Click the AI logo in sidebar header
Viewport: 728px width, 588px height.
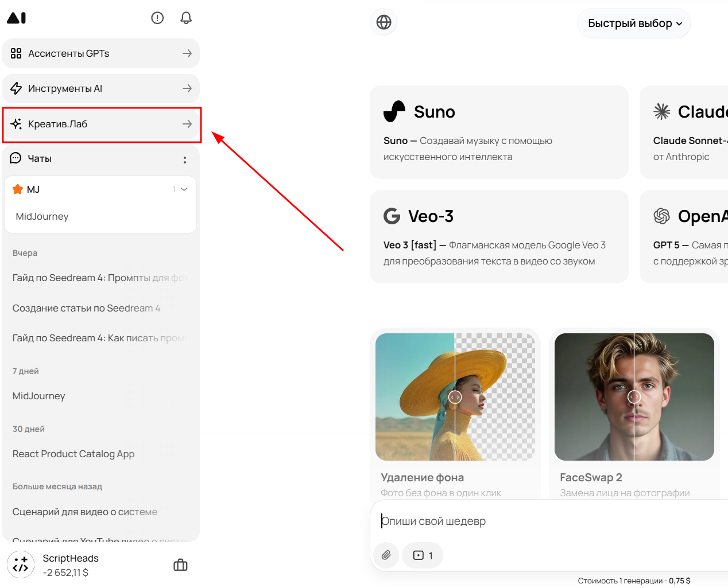point(16,18)
